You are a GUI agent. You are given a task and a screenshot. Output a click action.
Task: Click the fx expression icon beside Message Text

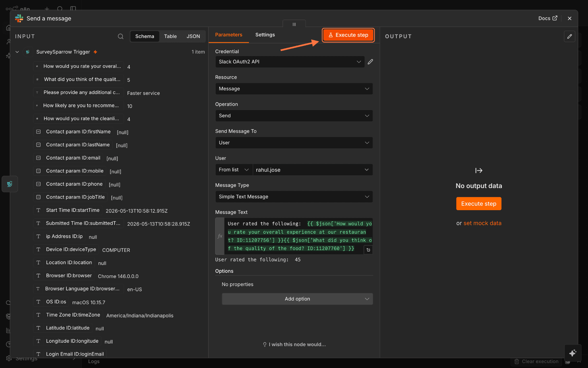220,236
